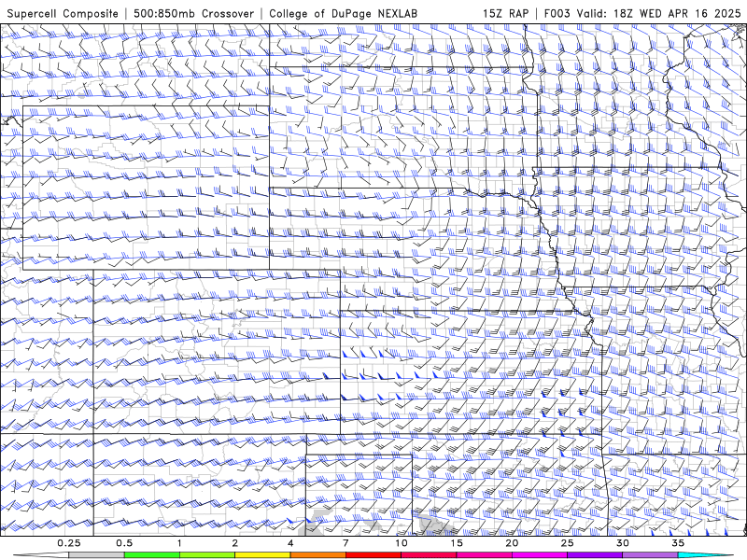Click the 0.25 value on the color scale
The image size is (747, 560).
(x=69, y=543)
